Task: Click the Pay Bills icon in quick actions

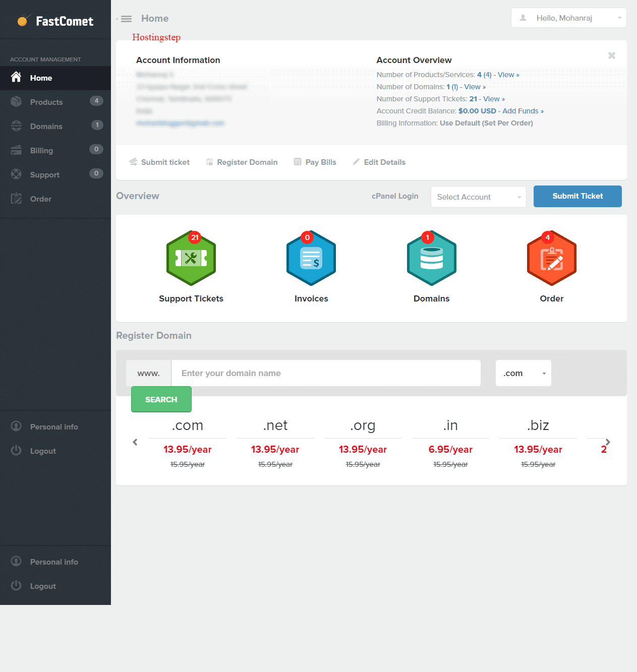Action: (298, 162)
